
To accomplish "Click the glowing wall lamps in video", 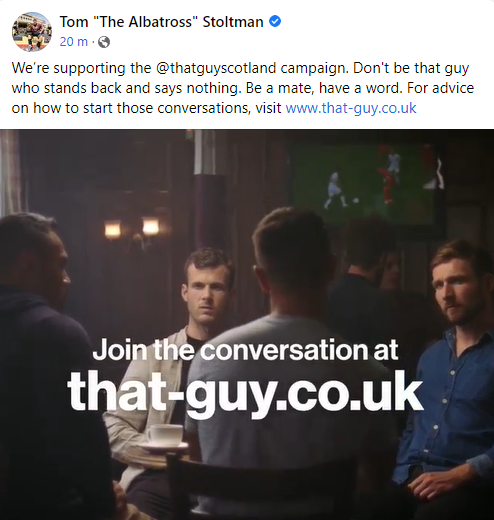I will [132, 229].
